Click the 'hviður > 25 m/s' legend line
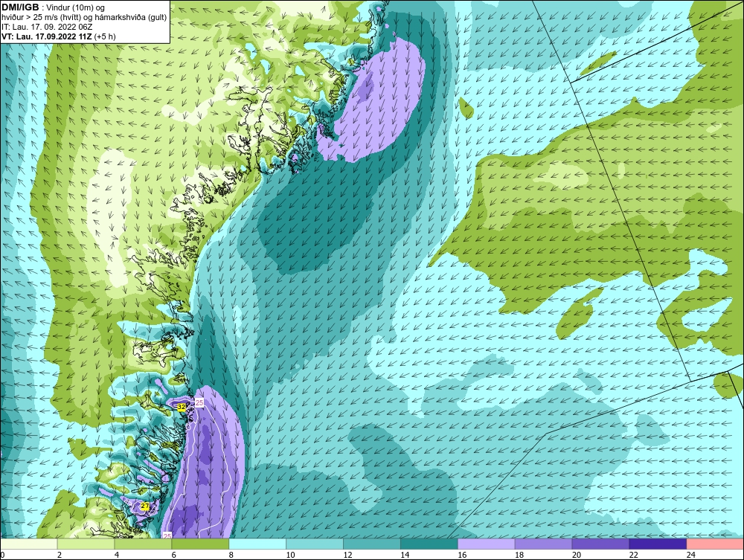744x560 pixels. 83,17
